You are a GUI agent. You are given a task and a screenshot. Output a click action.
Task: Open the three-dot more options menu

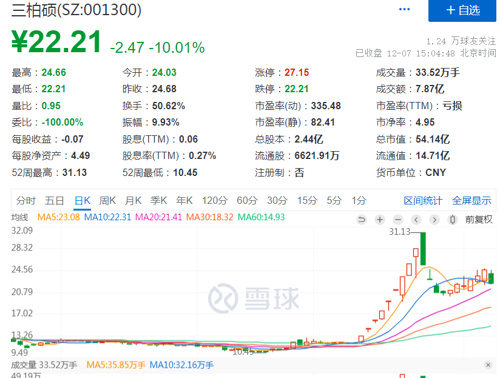404,9
